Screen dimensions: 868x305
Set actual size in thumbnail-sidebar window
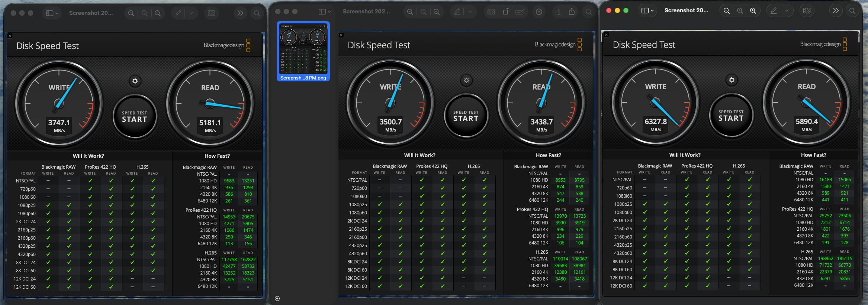[423, 12]
